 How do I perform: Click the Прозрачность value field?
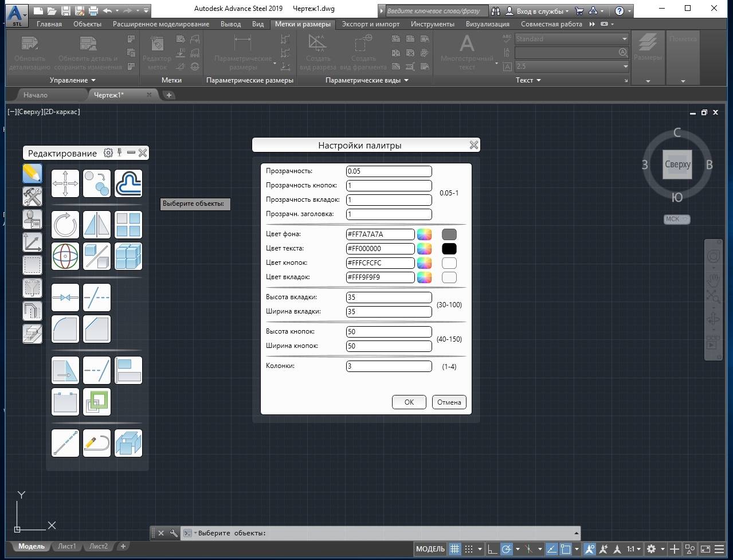tap(389, 171)
